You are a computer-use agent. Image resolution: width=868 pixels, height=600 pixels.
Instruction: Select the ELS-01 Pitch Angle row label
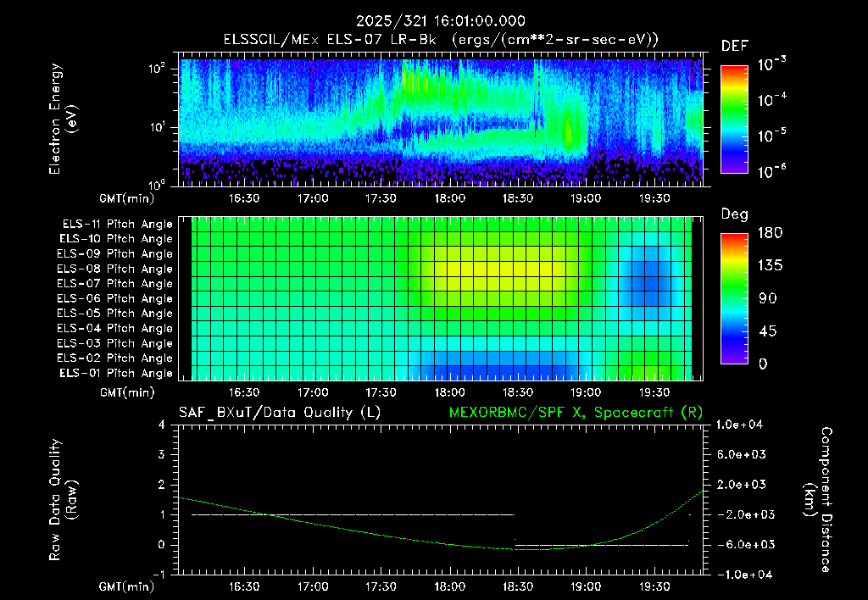(116, 373)
